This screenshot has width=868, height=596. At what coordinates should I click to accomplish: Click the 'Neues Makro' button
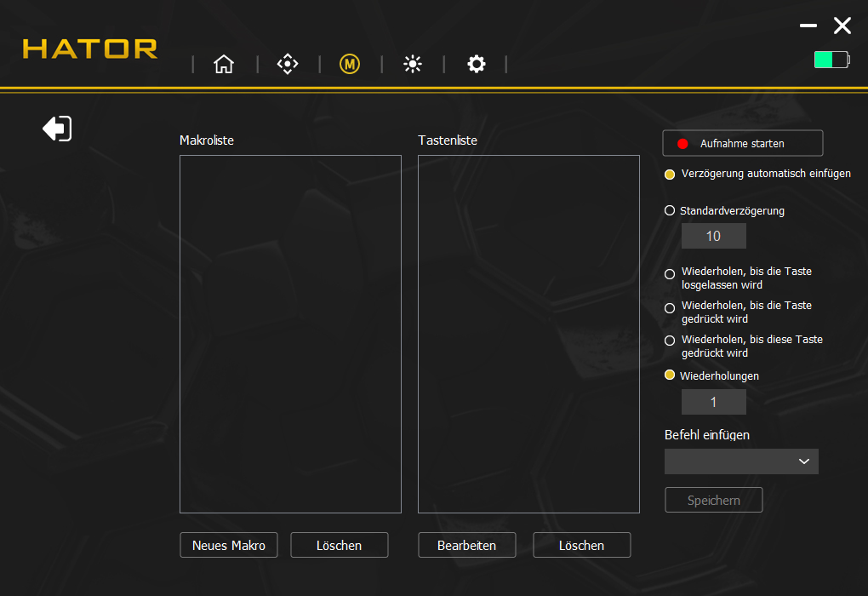[x=229, y=546]
